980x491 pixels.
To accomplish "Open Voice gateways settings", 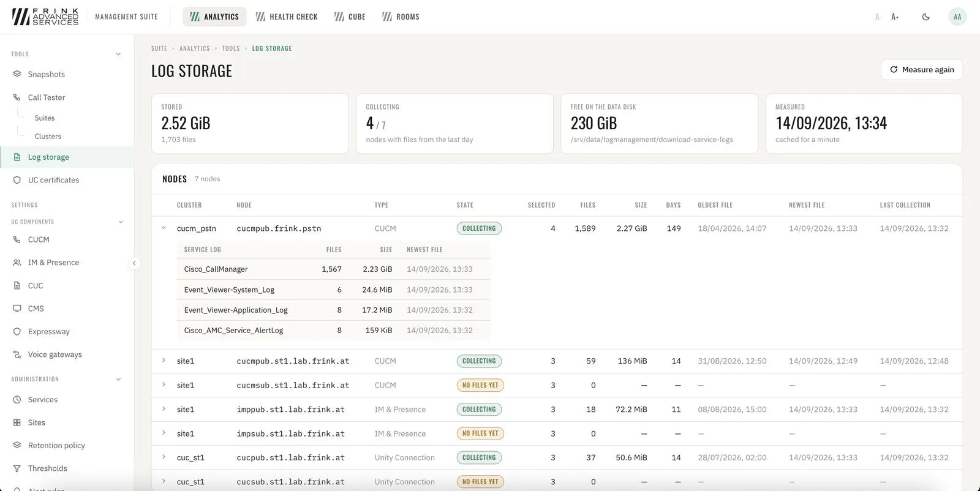I will 55,354.
